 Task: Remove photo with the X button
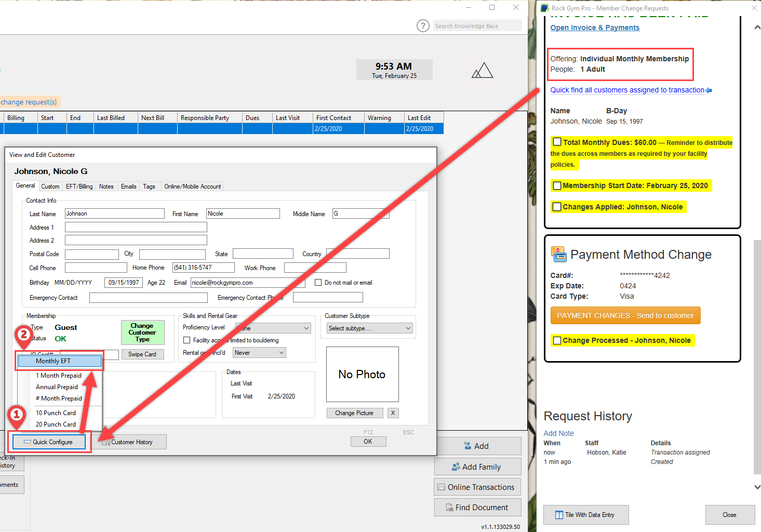tap(393, 413)
